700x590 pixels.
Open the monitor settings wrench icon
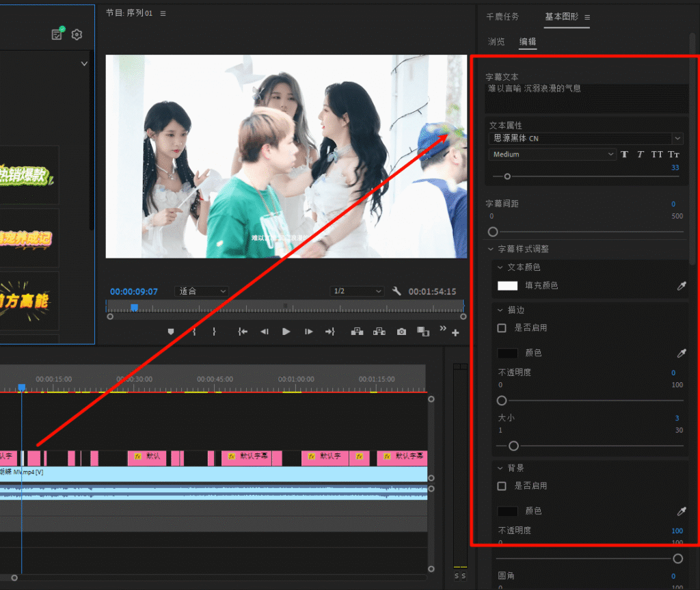(396, 291)
